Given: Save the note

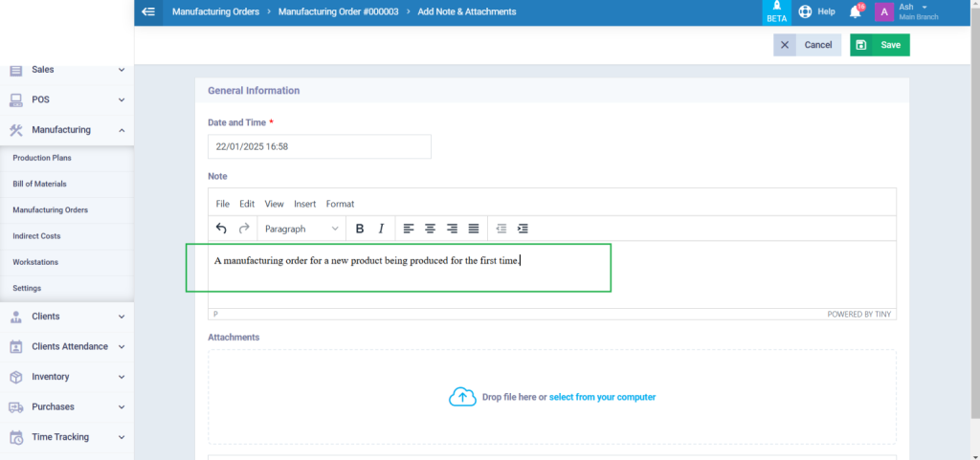Looking at the screenshot, I should pyautogui.click(x=880, y=45).
